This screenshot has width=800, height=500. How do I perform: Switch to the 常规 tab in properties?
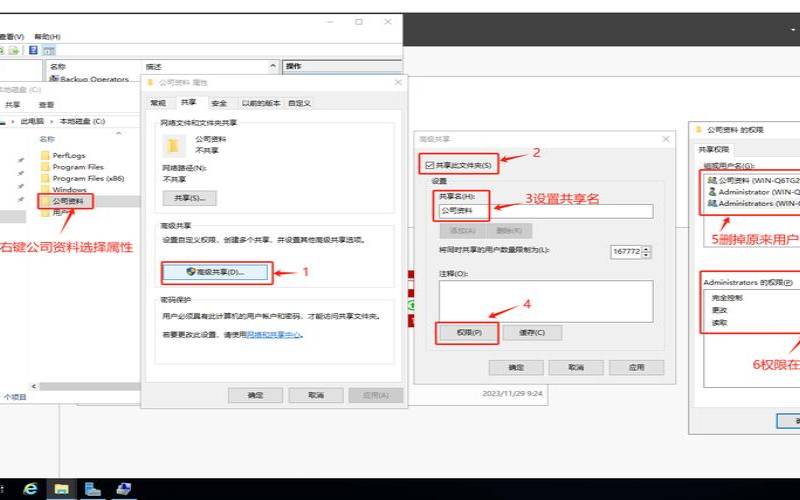158,103
